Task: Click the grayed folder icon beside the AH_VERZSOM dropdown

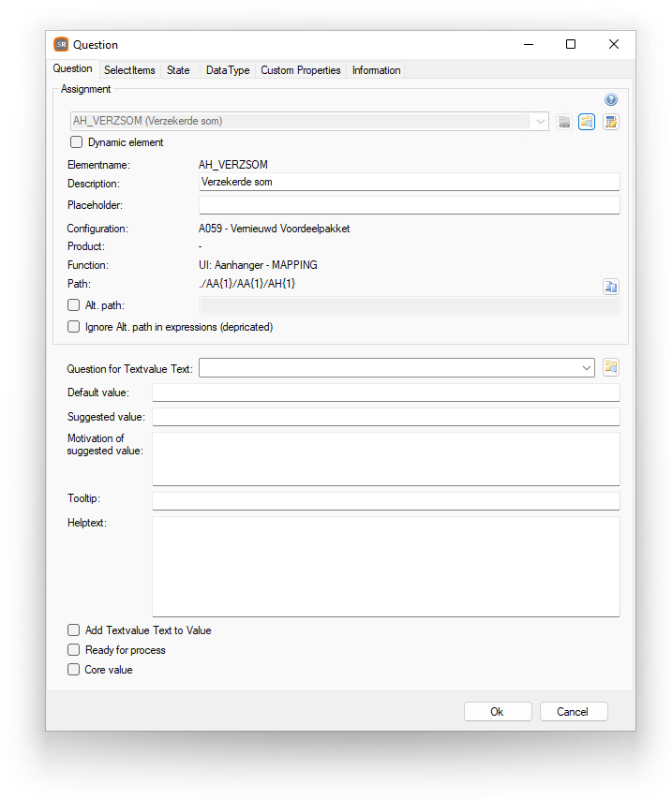Action: (x=563, y=122)
